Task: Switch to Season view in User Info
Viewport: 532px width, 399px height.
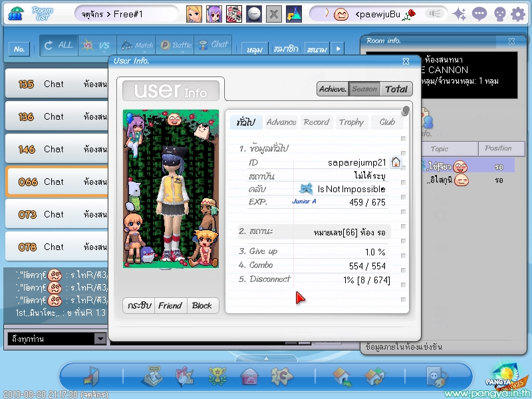Action: (x=364, y=89)
